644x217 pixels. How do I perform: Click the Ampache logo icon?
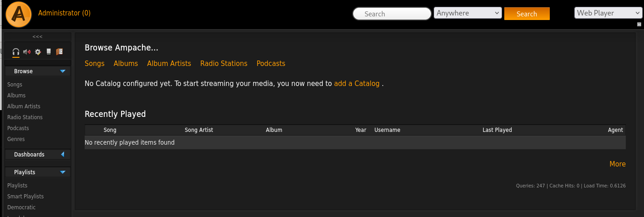point(18,14)
